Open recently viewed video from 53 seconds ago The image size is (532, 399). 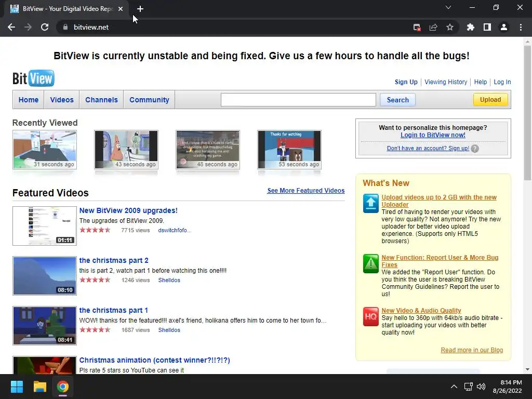(289, 150)
